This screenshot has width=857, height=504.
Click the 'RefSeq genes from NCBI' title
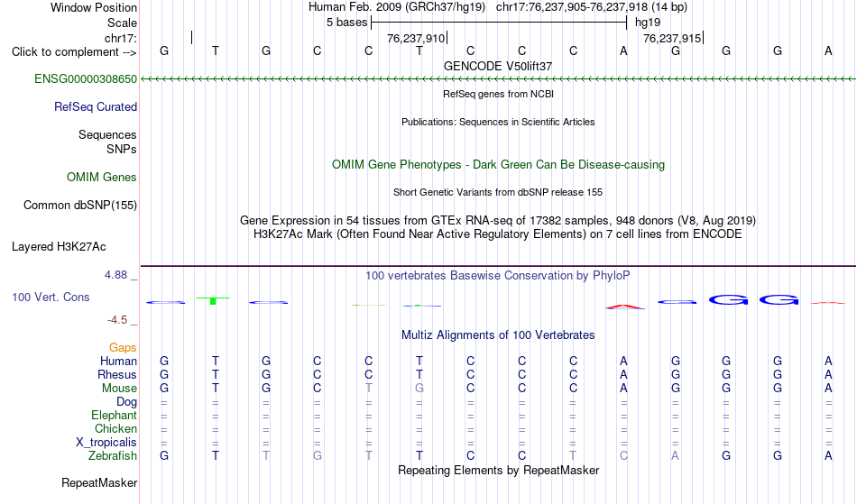coord(498,94)
